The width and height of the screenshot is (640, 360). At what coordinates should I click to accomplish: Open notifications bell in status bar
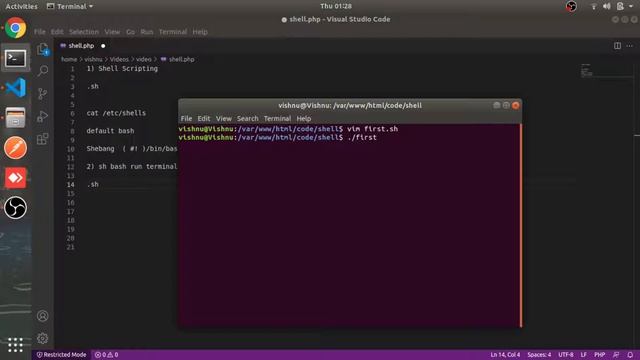click(x=630, y=355)
